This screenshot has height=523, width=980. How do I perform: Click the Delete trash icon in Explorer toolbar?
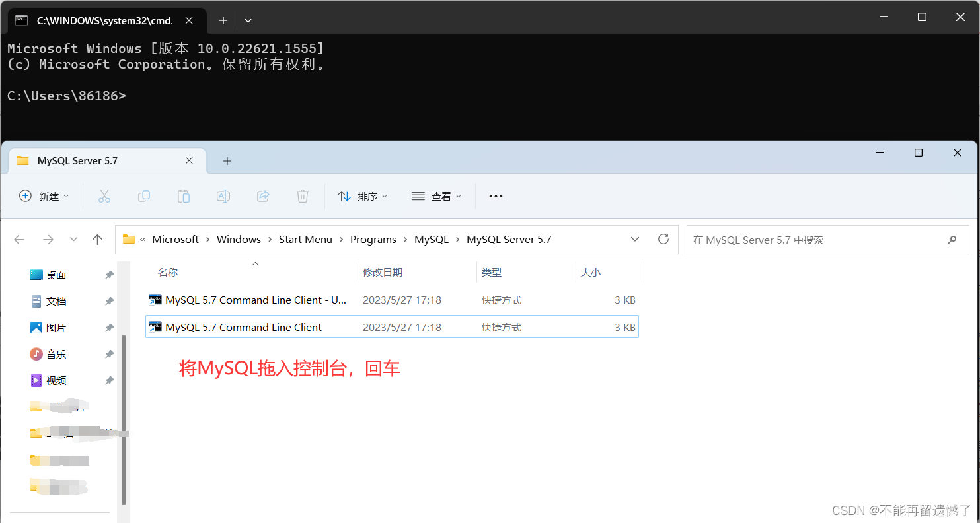(x=302, y=196)
